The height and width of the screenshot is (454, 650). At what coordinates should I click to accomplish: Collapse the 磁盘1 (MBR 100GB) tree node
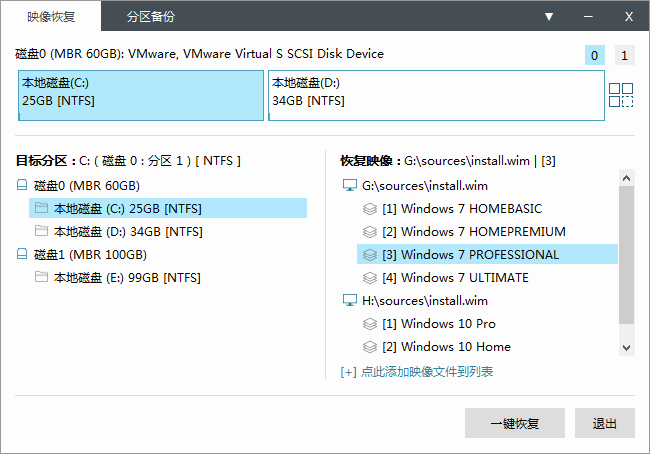pyautogui.click(x=23, y=254)
